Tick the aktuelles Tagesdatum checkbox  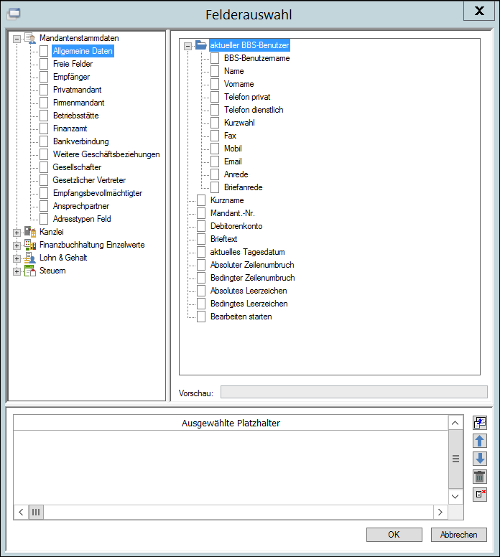tap(201, 252)
